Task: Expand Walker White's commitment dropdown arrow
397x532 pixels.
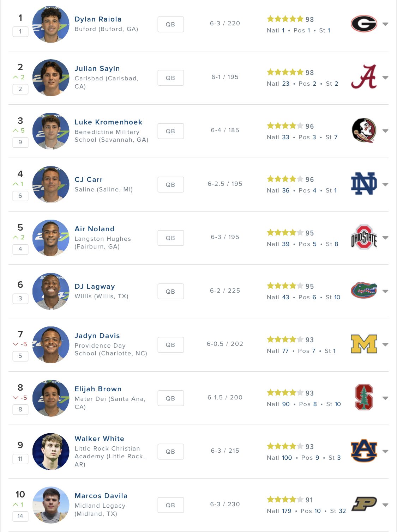Action: tap(385, 452)
